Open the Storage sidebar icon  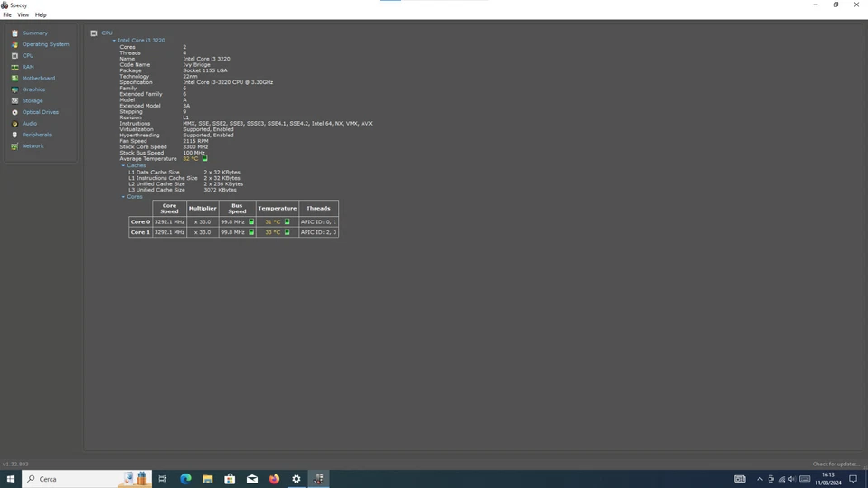pos(15,100)
